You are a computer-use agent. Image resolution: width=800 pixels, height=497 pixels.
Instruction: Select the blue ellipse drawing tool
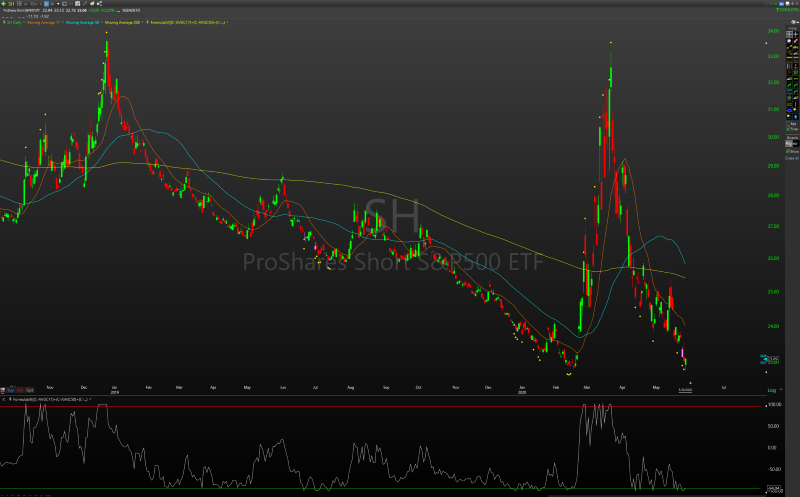click(x=789, y=110)
